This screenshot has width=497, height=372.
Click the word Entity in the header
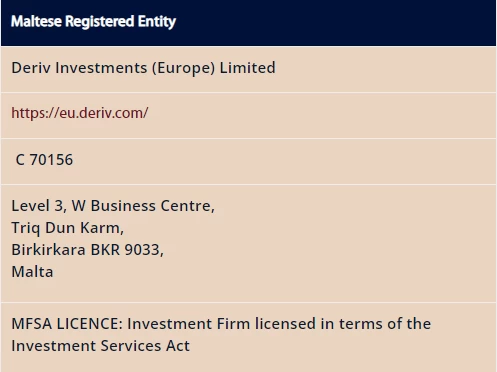pos(157,22)
